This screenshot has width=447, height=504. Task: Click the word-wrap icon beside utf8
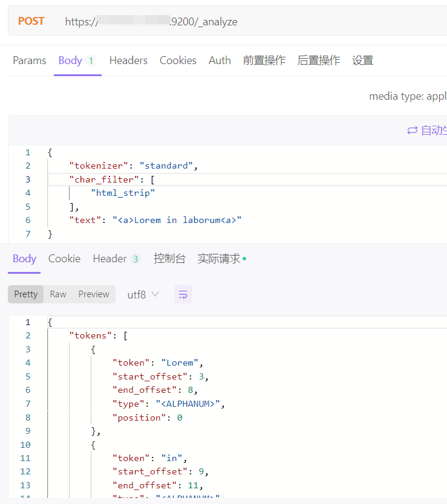click(183, 294)
